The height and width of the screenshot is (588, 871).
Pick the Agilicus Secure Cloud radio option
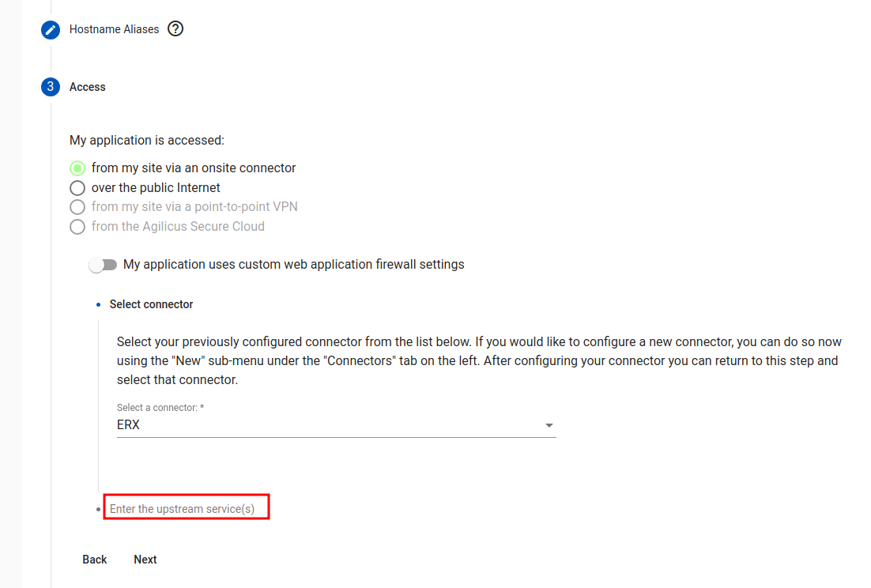click(77, 227)
